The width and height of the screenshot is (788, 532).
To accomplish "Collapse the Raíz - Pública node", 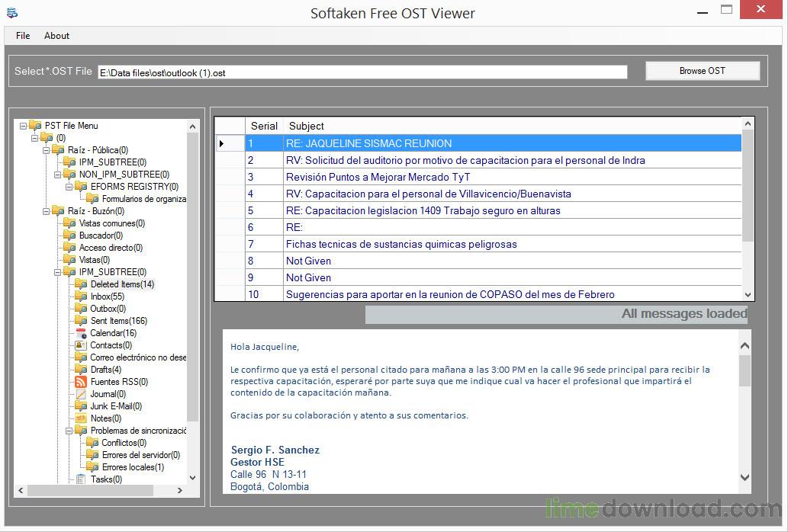I will pyautogui.click(x=47, y=150).
